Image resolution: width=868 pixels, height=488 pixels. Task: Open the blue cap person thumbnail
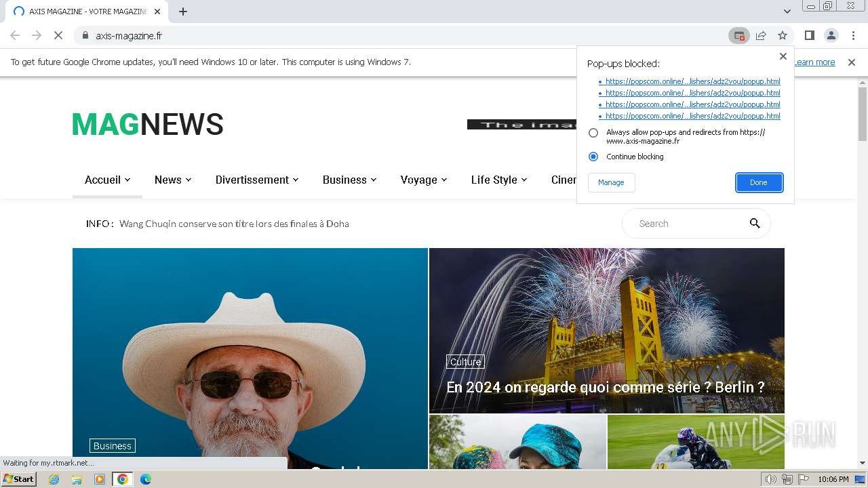click(x=517, y=442)
